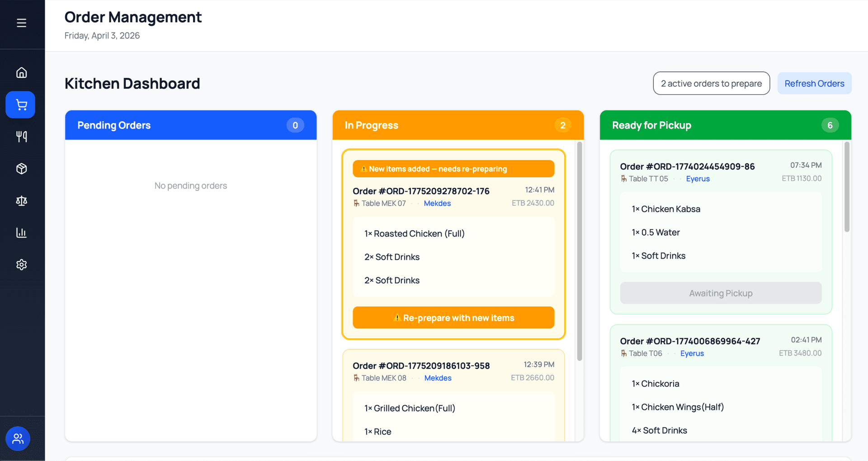Open waiter Mekdes link on MEK 07 order
Screen dimensions: 868x461
point(437,203)
